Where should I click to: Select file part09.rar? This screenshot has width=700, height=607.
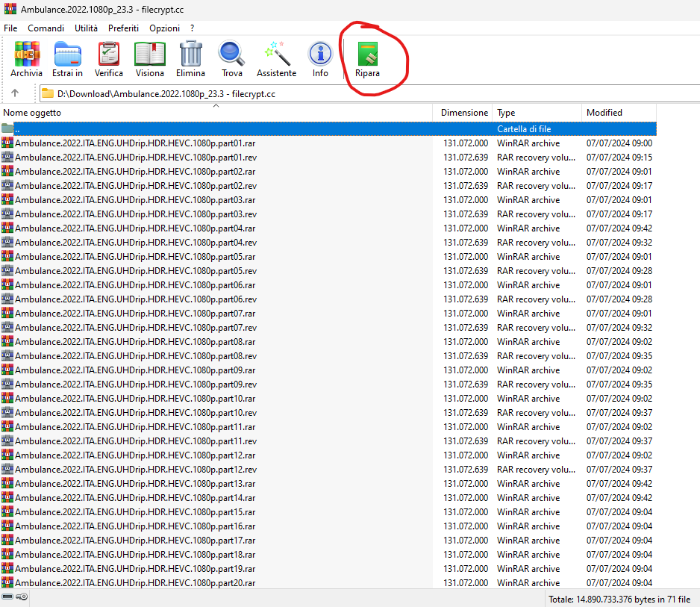point(328,370)
